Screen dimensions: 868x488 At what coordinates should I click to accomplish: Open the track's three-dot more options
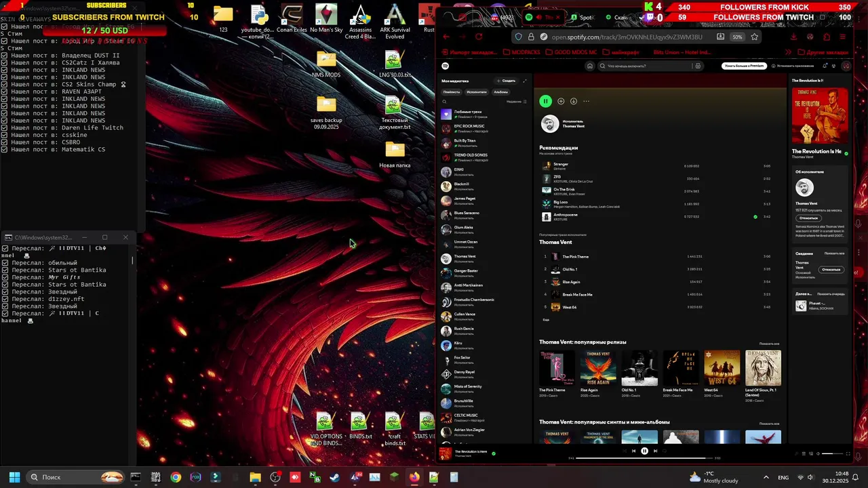click(587, 101)
